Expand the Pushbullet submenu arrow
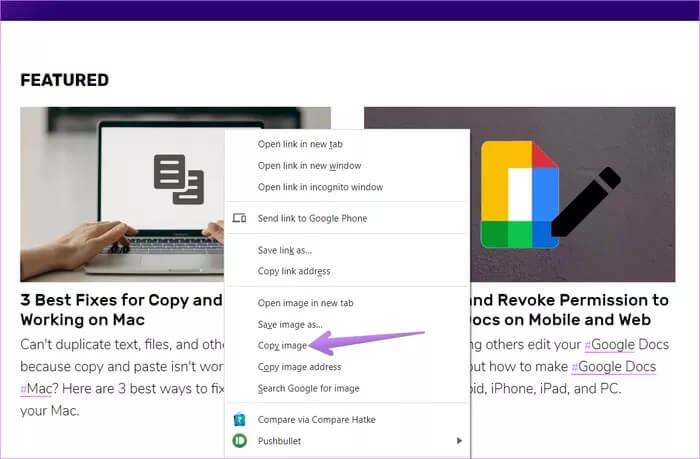This screenshot has width=700, height=459. point(459,441)
